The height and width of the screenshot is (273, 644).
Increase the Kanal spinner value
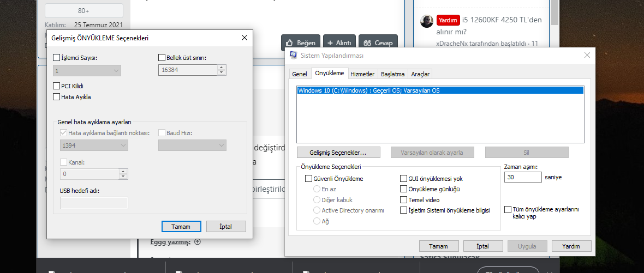123,171
